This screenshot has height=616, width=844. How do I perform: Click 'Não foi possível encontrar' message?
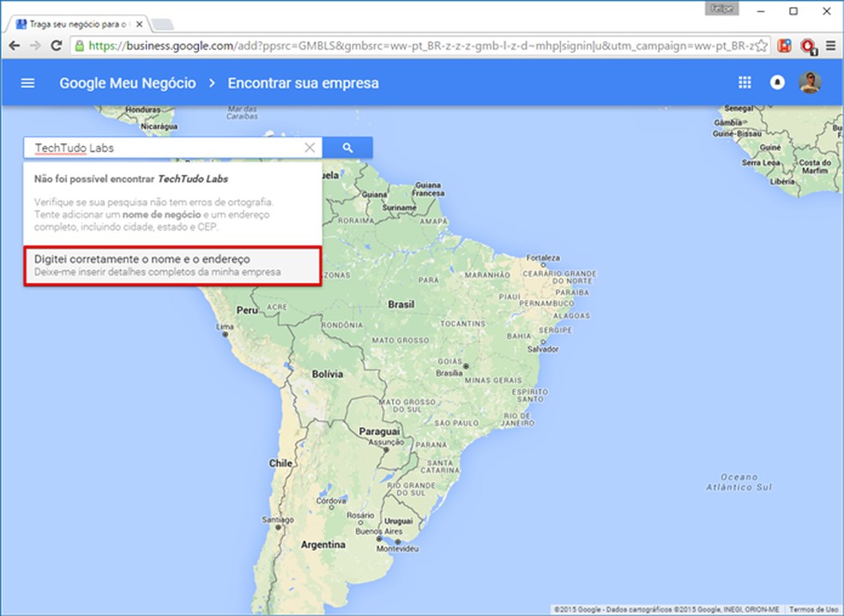click(x=131, y=178)
